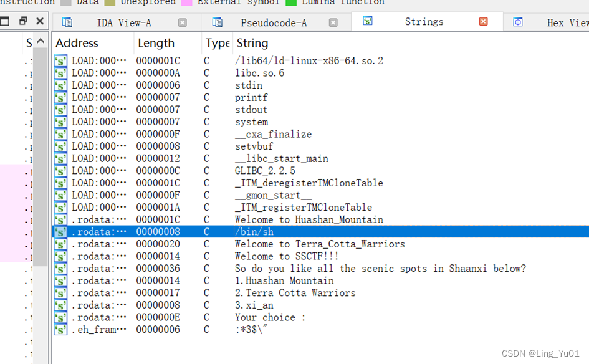589x364 pixels.
Task: Click the left panel close X button
Action: 40,21
